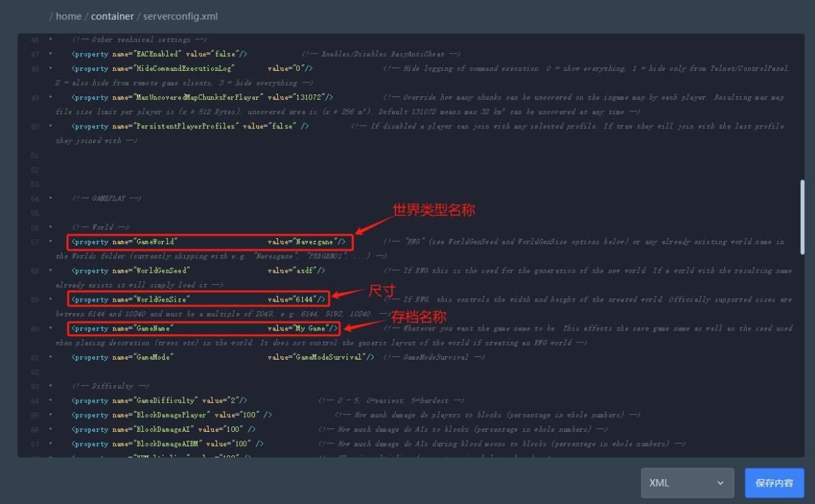815x504 pixels.
Task: Click the serverconfig.xml breadcrumb
Action: [180, 16]
